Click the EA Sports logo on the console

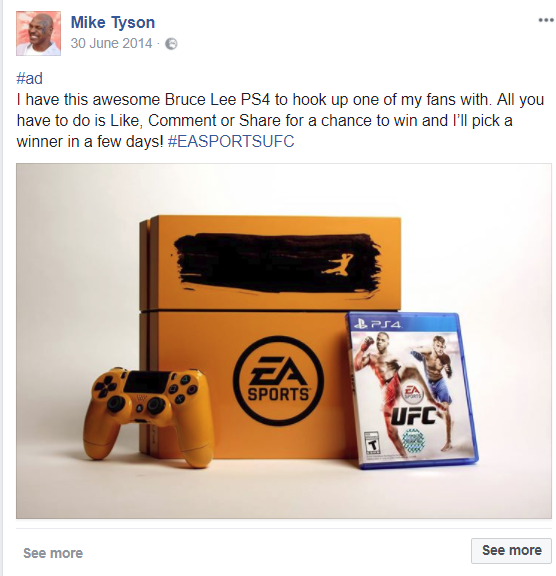[278, 381]
